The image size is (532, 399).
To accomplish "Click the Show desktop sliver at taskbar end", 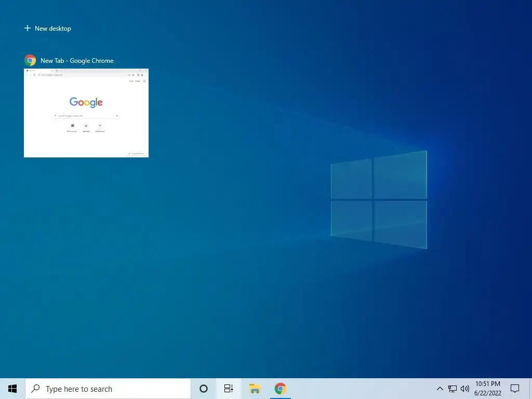I will pos(530,389).
